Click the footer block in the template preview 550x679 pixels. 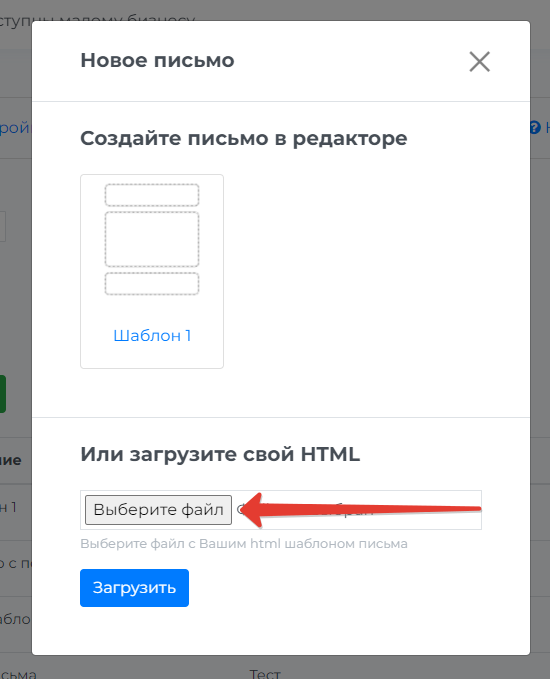(x=152, y=284)
